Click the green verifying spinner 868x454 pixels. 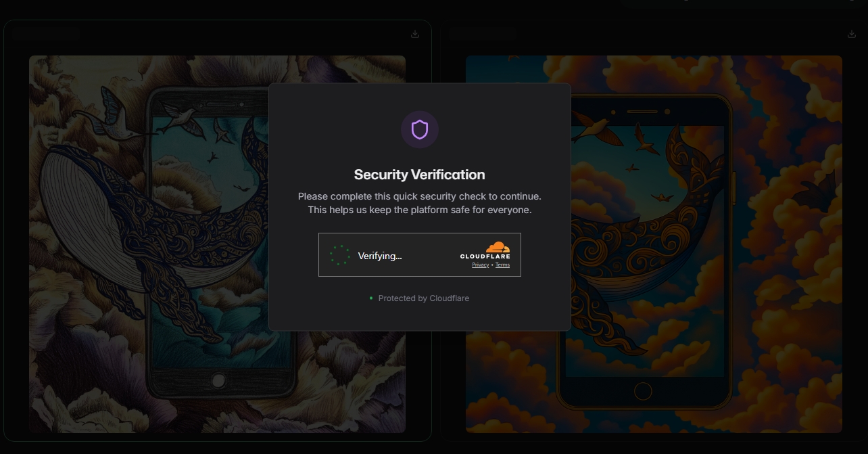(x=340, y=255)
